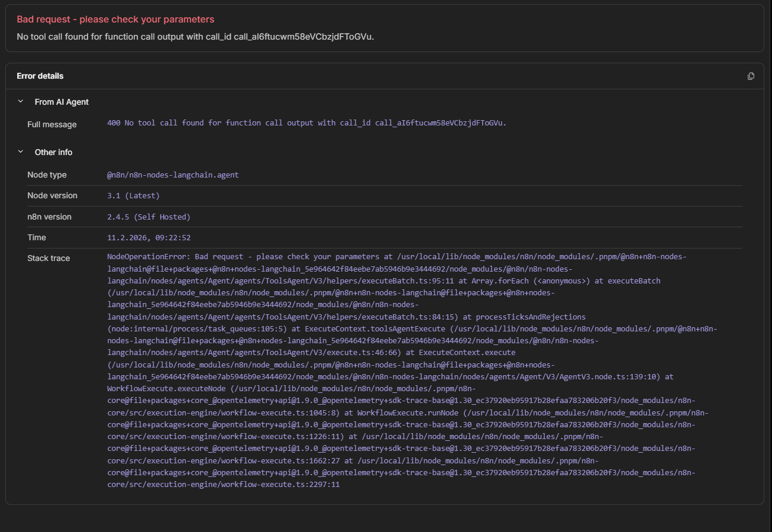Click the 2.4.5 (Self Hosted) version value

(148, 217)
